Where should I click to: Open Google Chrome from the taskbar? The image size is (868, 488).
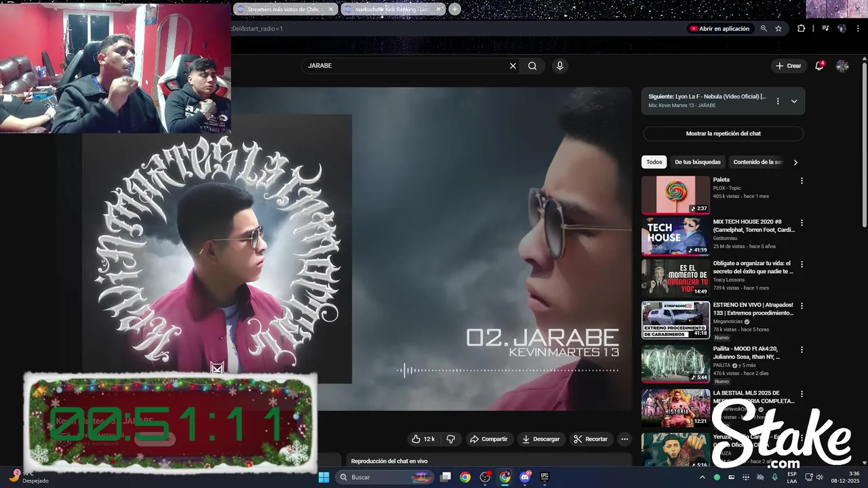(465, 477)
